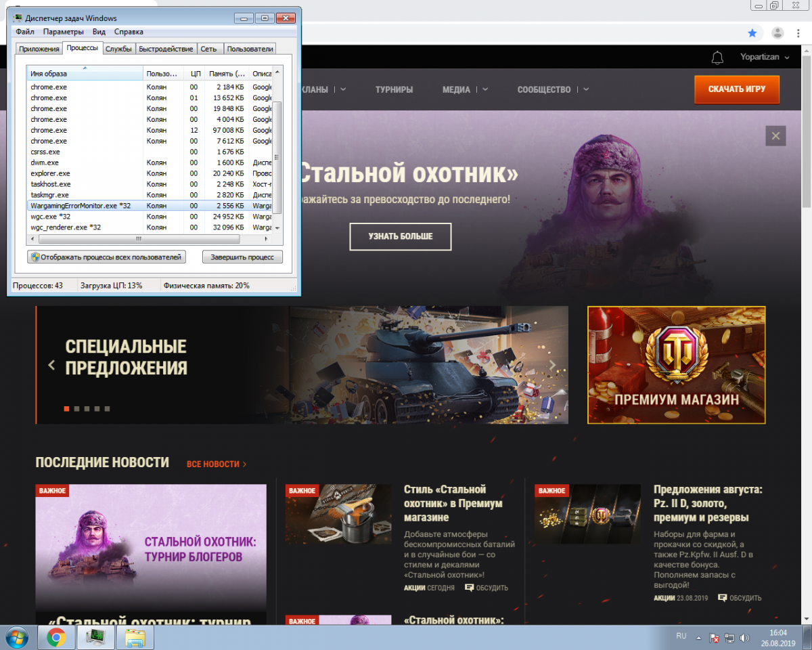Expand the МЕДИА menu dropdown
Viewport: 812px width, 650px height.
click(485, 89)
